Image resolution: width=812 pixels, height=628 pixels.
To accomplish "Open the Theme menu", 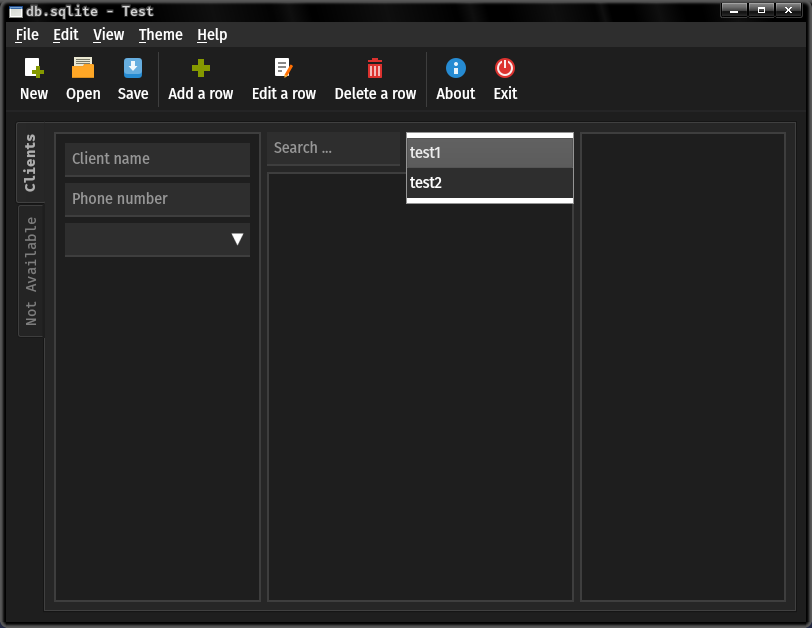I will 161,35.
